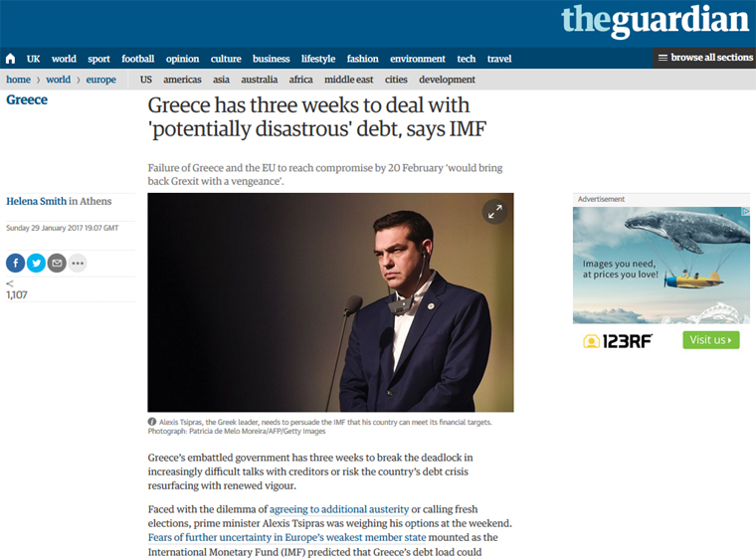Viewport: 756px width, 560px height.
Task: Click the ad choices icon on advertisement
Action: tap(746, 211)
